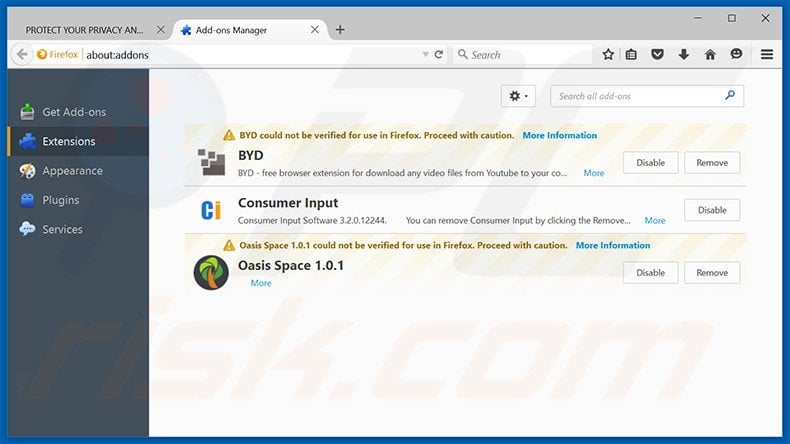Open Appearance category in sidebar

point(78,171)
